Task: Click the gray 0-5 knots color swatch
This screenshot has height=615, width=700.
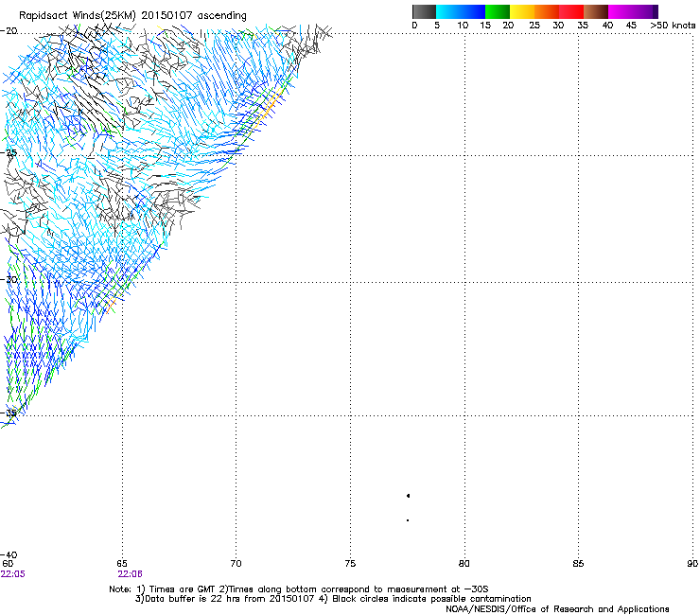Action: [x=424, y=11]
